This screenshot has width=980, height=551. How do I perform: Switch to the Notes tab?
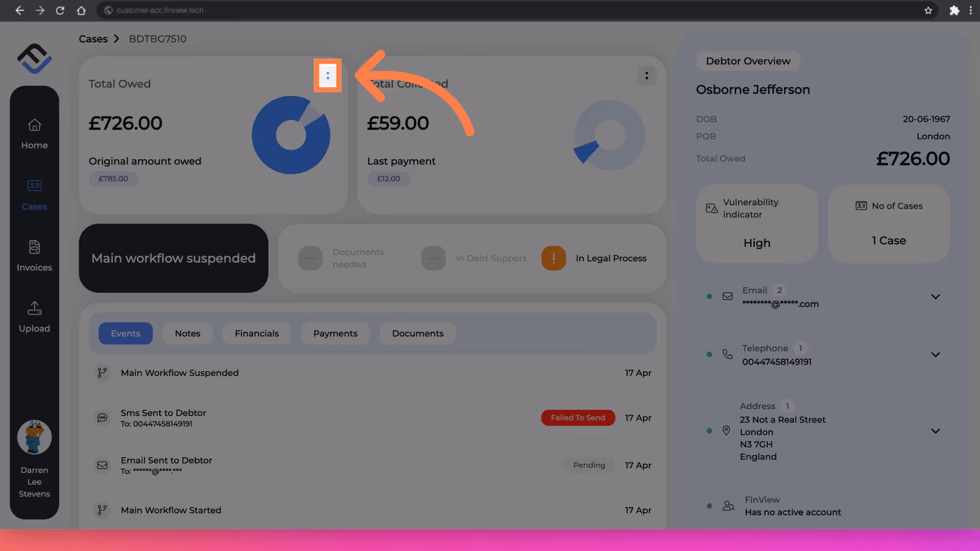pyautogui.click(x=187, y=333)
